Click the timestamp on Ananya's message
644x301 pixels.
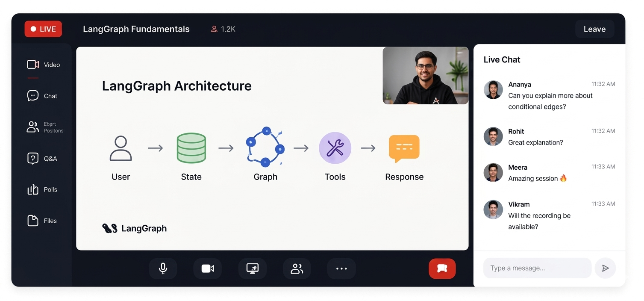coord(603,84)
